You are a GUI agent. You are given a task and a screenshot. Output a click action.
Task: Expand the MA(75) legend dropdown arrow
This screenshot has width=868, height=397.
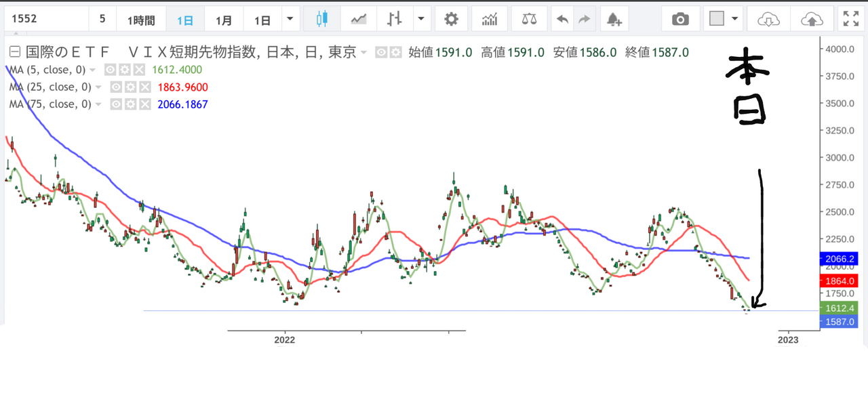(x=98, y=104)
